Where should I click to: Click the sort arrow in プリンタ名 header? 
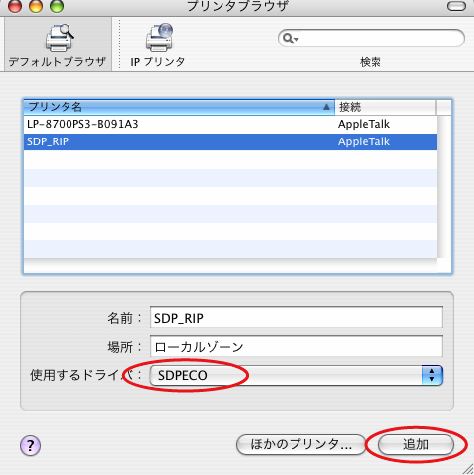pyautogui.click(x=326, y=107)
